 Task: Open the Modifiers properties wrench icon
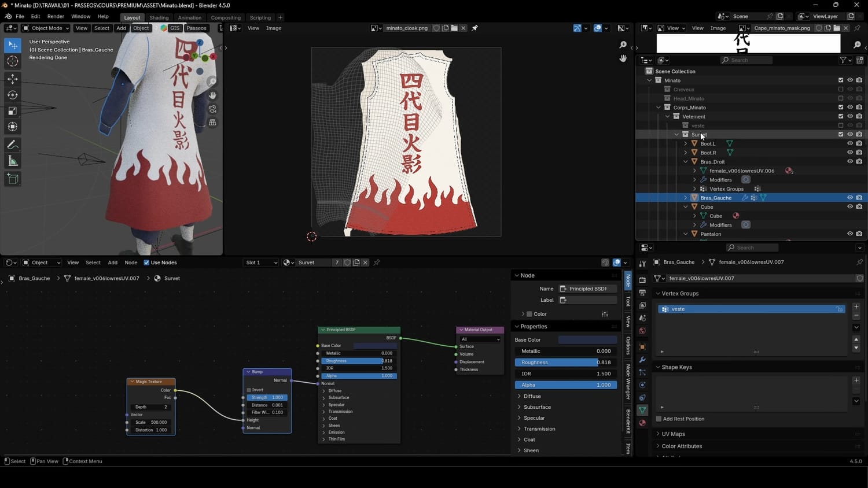pyautogui.click(x=642, y=360)
